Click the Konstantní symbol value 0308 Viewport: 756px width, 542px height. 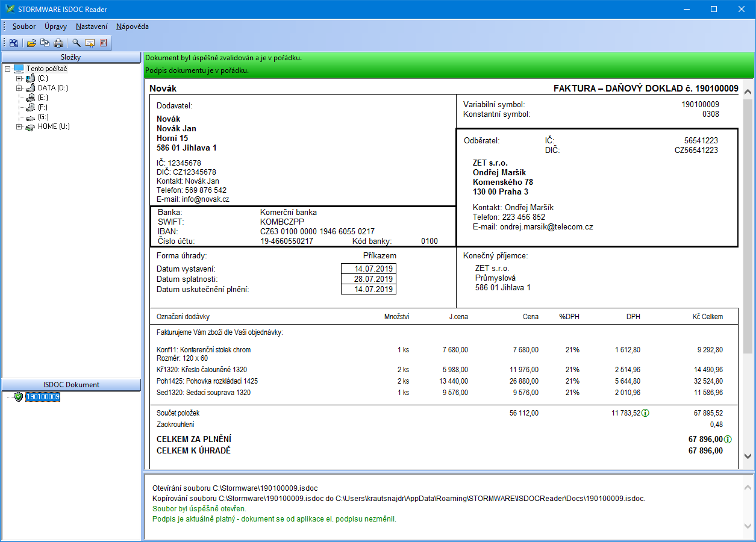(711, 114)
